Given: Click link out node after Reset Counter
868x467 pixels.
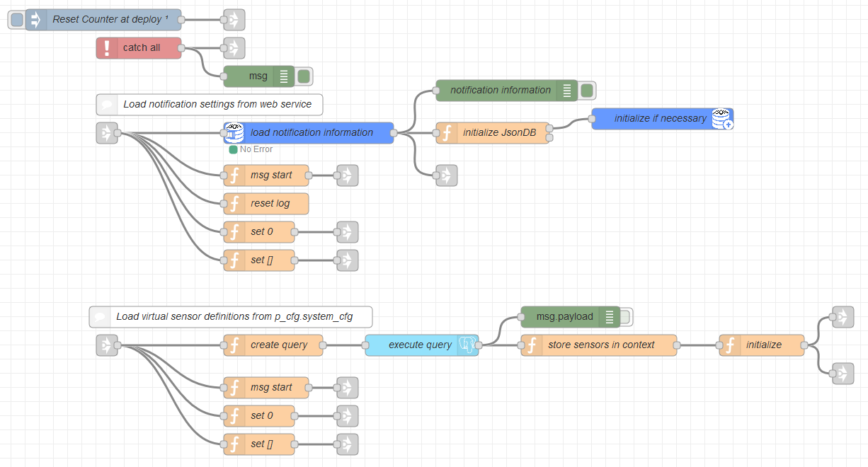Looking at the screenshot, I should click(234, 20).
